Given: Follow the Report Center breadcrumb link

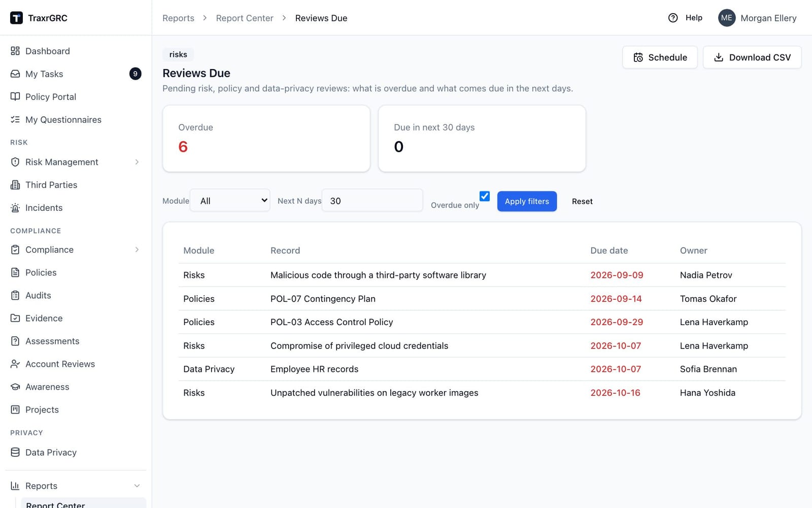Looking at the screenshot, I should (245, 18).
